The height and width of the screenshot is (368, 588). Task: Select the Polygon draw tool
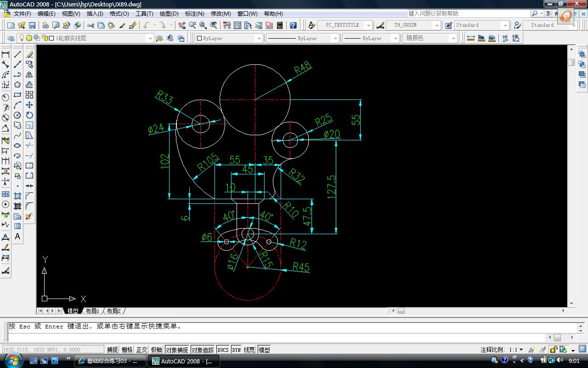[17, 85]
